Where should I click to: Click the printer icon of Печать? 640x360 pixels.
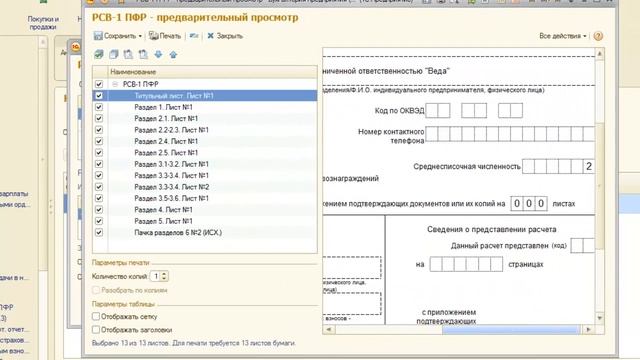coord(153,36)
